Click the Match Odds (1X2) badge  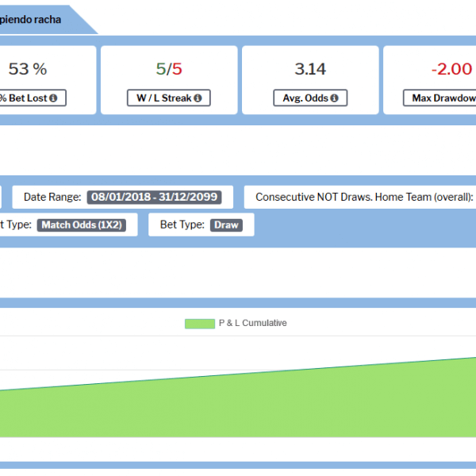pos(82,225)
